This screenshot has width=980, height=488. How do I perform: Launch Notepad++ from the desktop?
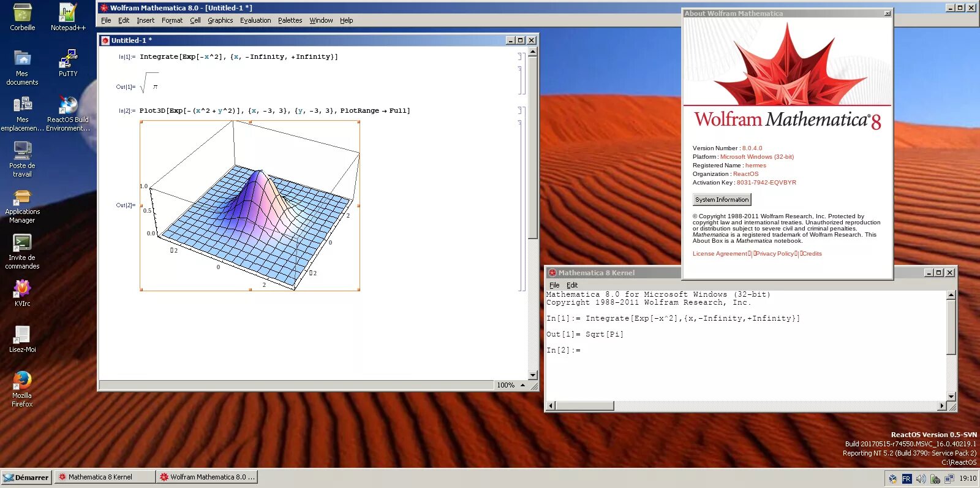coord(68,17)
